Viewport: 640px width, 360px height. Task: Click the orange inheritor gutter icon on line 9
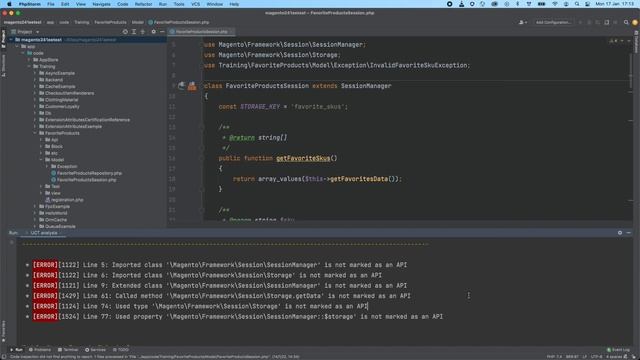(192, 86)
